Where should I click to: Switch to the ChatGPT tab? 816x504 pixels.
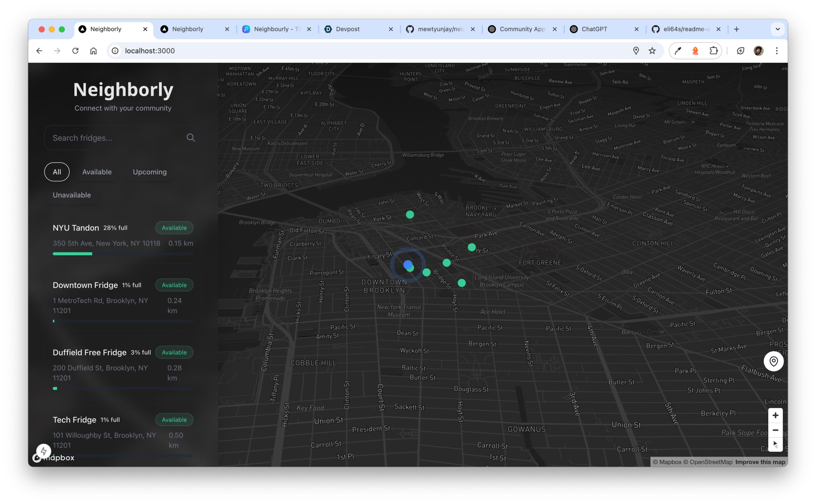pyautogui.click(x=594, y=29)
